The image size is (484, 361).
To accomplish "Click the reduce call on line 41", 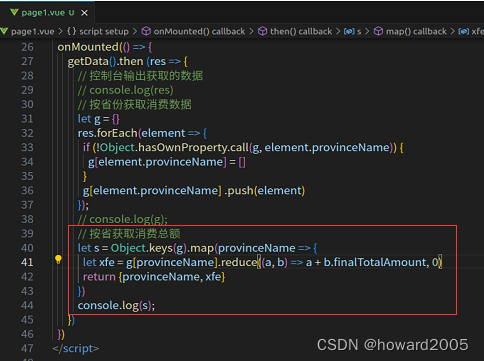I will [x=239, y=262].
